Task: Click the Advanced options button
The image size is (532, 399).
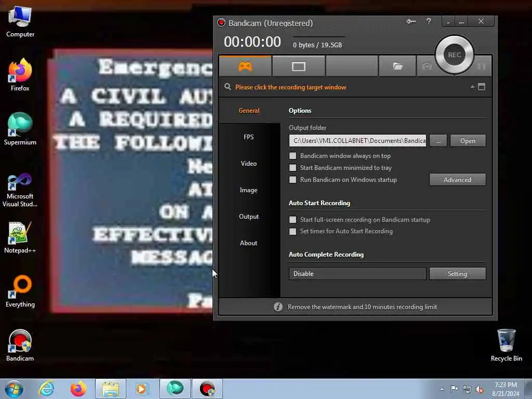Action: click(457, 179)
